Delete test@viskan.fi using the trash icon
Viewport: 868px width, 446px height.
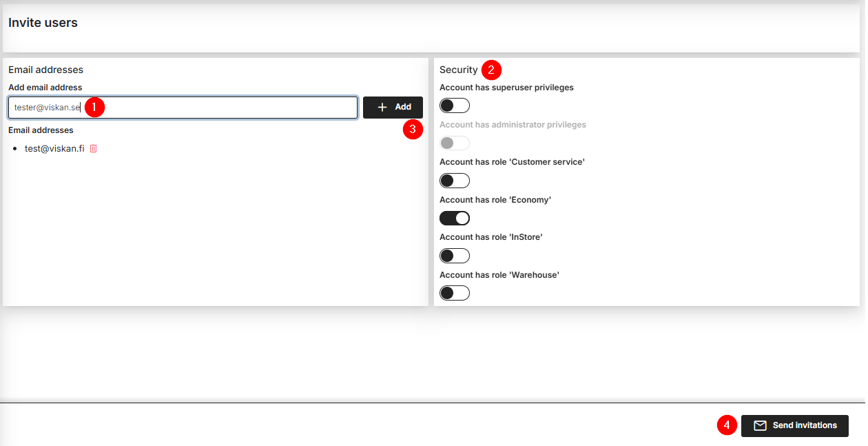(x=94, y=148)
